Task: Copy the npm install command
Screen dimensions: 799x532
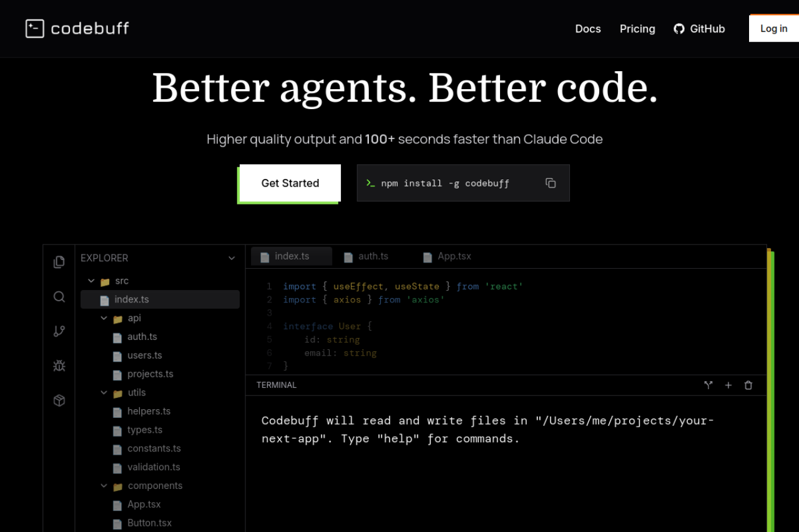Action: point(551,183)
